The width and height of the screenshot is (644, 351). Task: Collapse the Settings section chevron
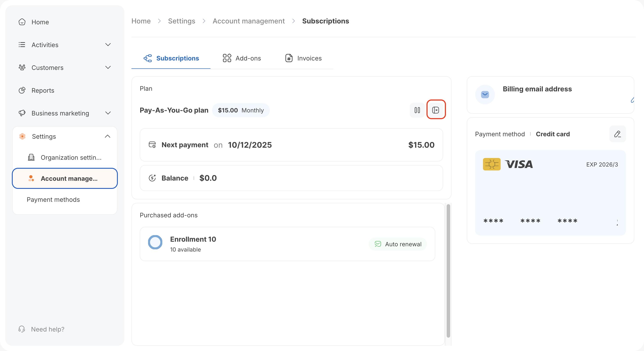click(108, 136)
